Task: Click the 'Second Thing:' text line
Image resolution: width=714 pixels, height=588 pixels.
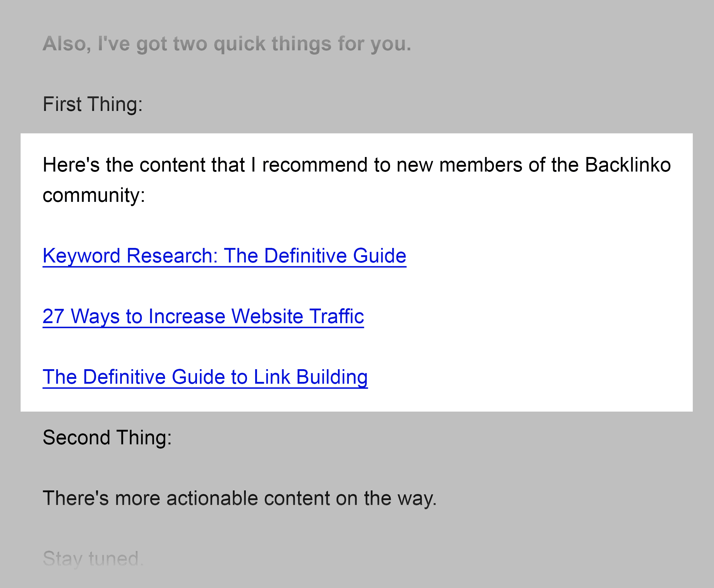Action: (107, 437)
